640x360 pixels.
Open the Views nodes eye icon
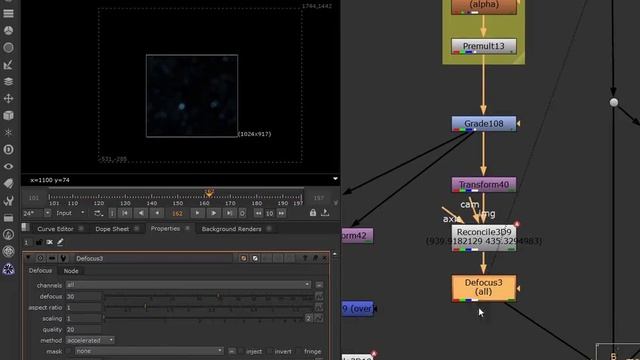[x=8, y=167]
